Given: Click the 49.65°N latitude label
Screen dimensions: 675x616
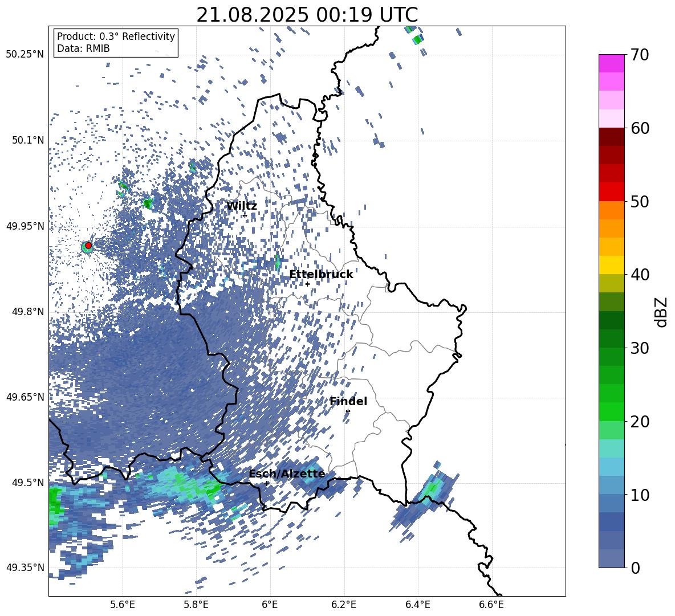Looking at the screenshot, I should pyautogui.click(x=25, y=397).
